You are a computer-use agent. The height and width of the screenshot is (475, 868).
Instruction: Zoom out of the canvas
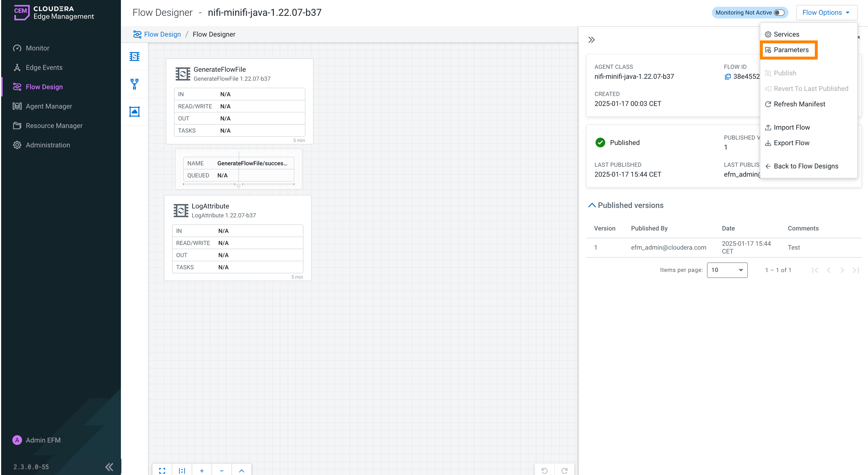(x=221, y=470)
